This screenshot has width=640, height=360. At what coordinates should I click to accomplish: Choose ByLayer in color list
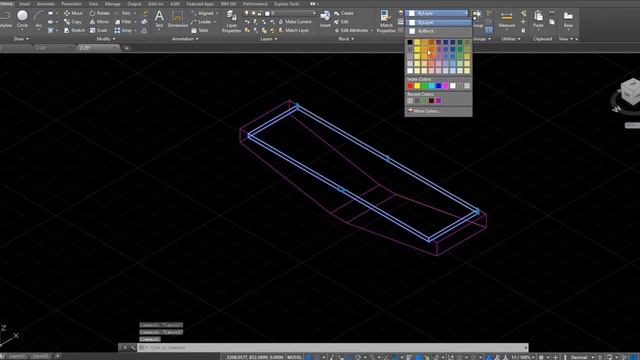point(438,22)
